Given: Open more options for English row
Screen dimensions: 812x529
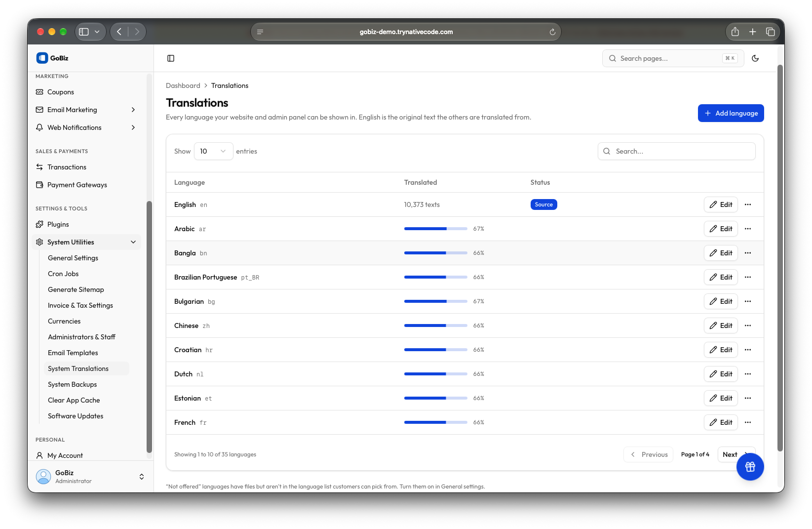Looking at the screenshot, I should [x=748, y=204].
